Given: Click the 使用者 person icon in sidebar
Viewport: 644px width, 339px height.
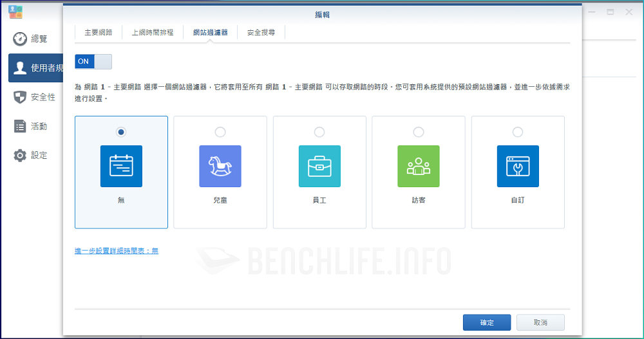Looking at the screenshot, I should [20, 68].
